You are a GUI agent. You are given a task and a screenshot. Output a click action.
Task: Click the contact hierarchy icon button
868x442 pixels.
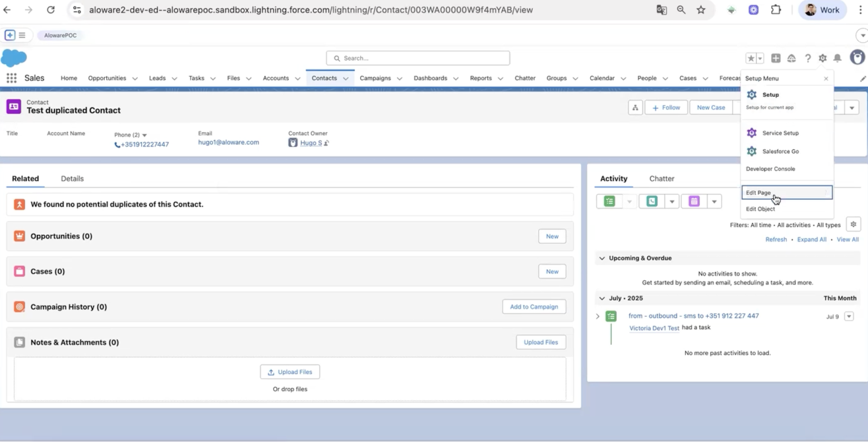[635, 108]
